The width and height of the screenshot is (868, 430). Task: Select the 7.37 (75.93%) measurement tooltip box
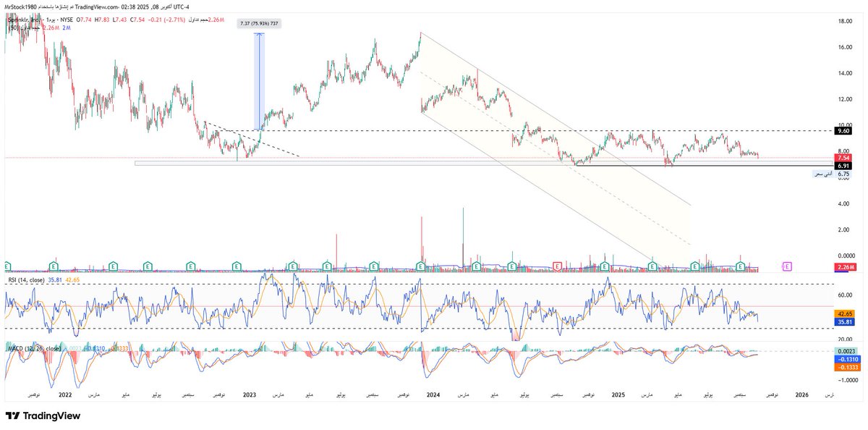tap(260, 22)
